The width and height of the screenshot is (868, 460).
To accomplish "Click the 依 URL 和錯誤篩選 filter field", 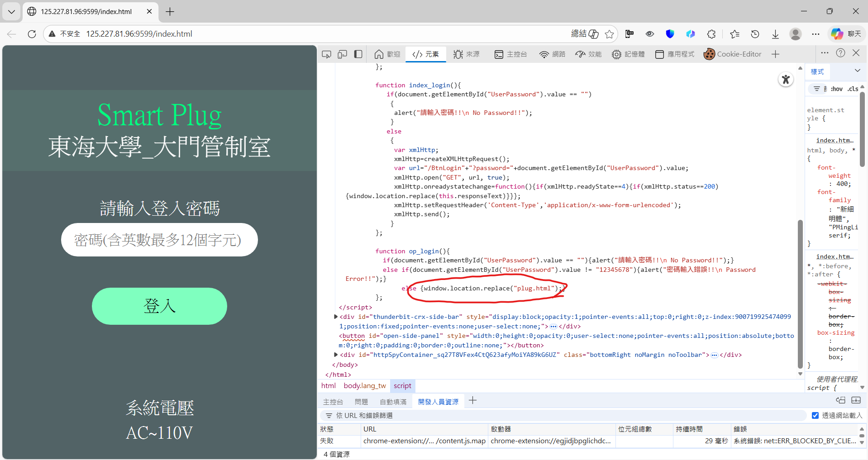I will (x=563, y=415).
